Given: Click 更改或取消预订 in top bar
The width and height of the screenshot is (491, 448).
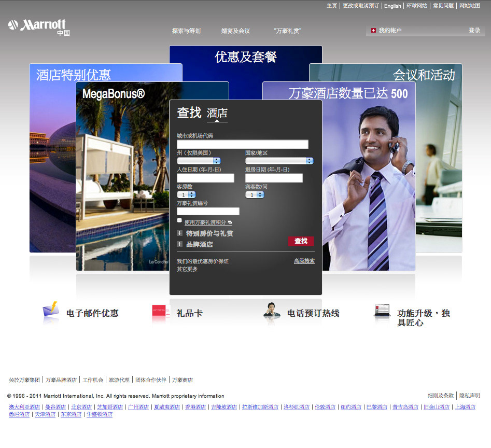Looking at the screenshot, I should point(361,6).
